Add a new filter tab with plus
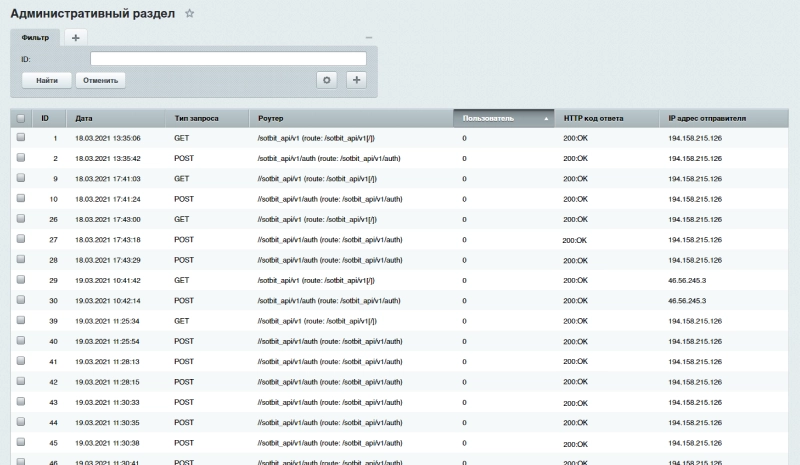Screen dimensions: 800x465 (x=76, y=37)
